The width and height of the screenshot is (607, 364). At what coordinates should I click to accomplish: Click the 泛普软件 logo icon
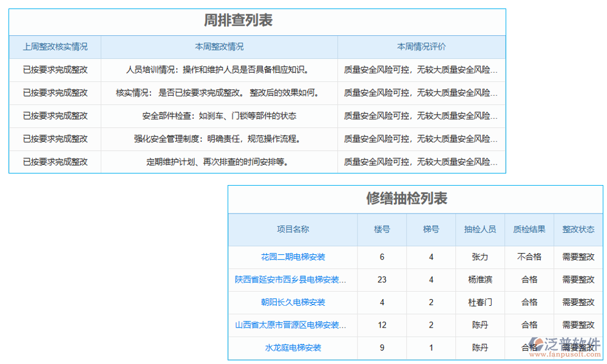[537, 343]
